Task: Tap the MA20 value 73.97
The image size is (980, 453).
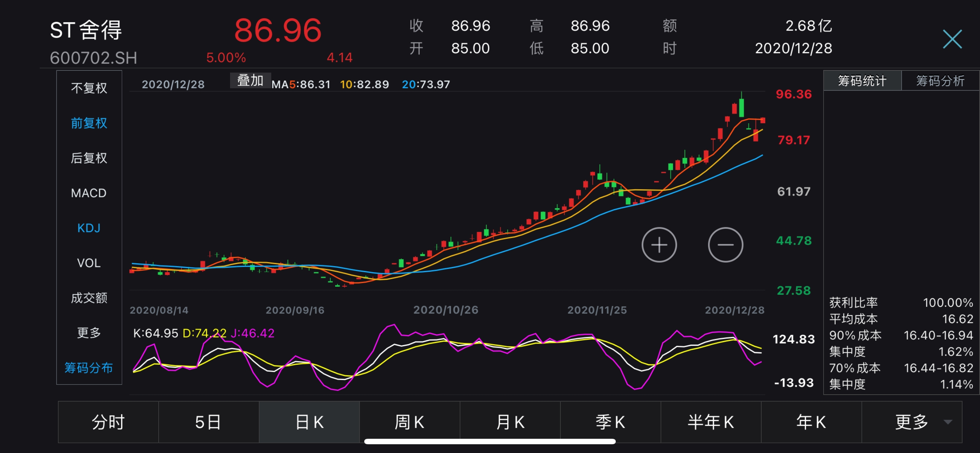Action: [433, 84]
